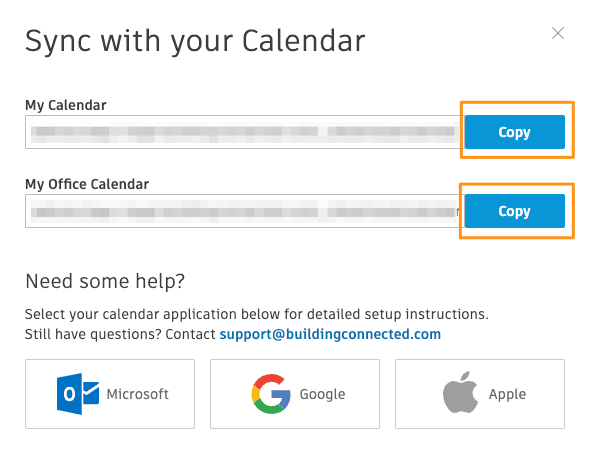The width and height of the screenshot is (591, 452).
Task: Click the "Sync with your Calendar" title
Action: point(195,41)
